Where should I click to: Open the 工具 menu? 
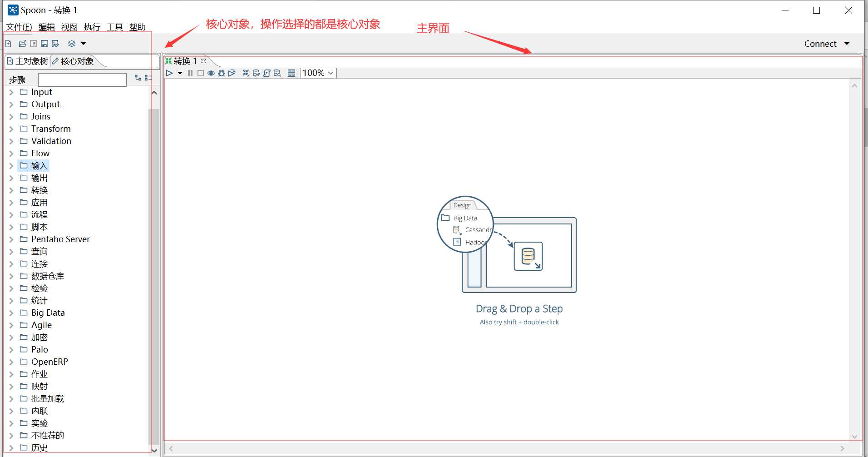point(115,27)
